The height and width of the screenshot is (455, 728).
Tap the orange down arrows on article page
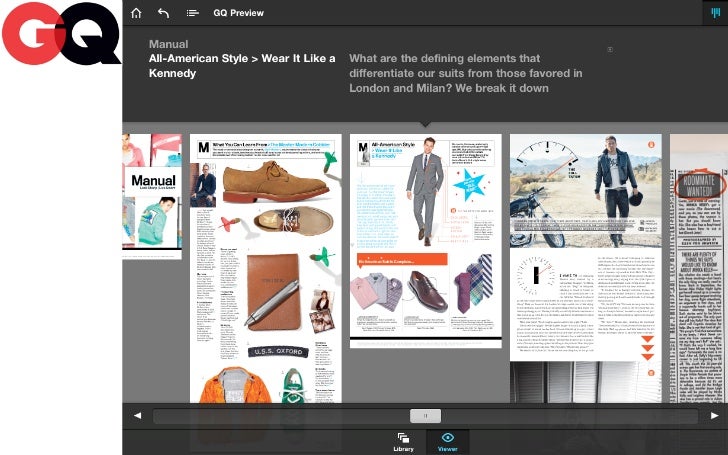(648, 348)
